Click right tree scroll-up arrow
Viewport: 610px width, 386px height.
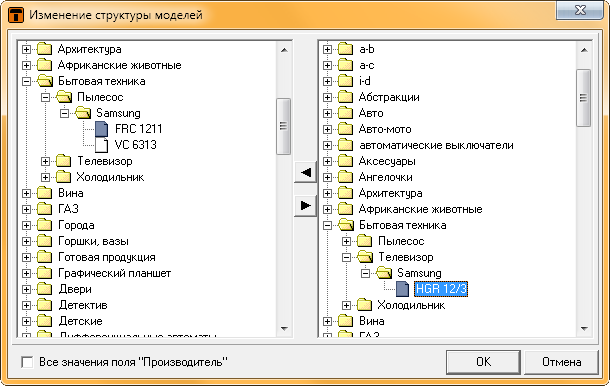coord(584,50)
